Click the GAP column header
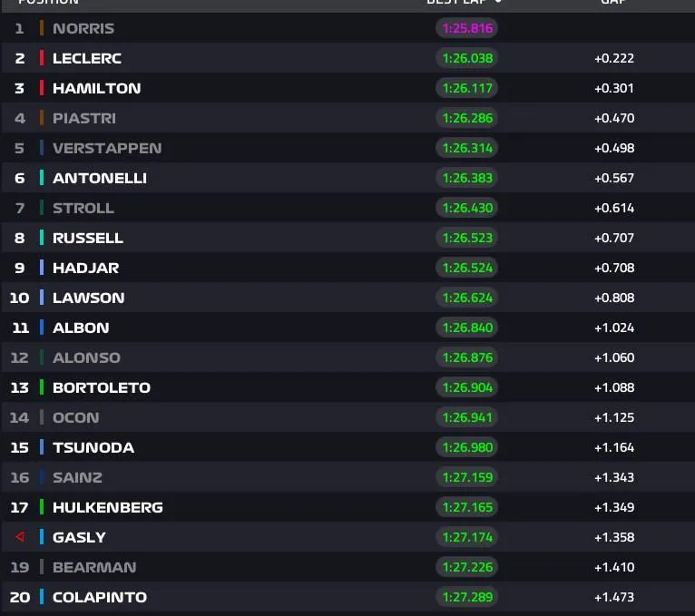The height and width of the screenshot is (616, 695). coord(613,2)
